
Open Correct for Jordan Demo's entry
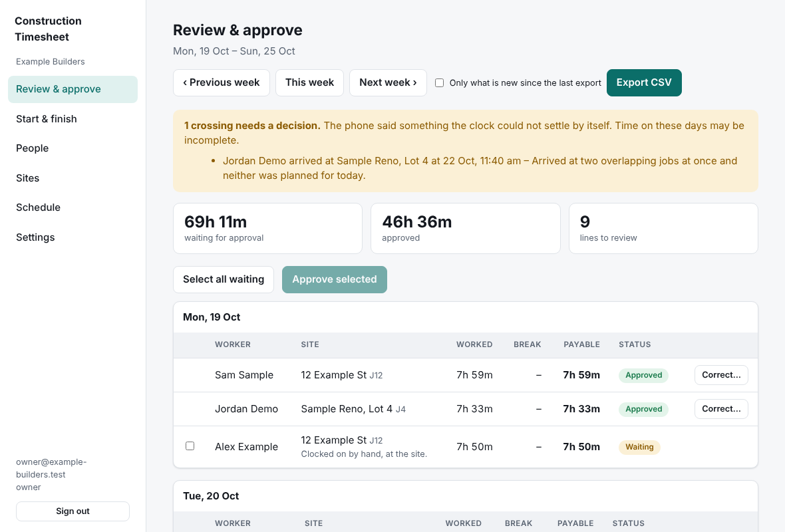[x=721, y=409]
